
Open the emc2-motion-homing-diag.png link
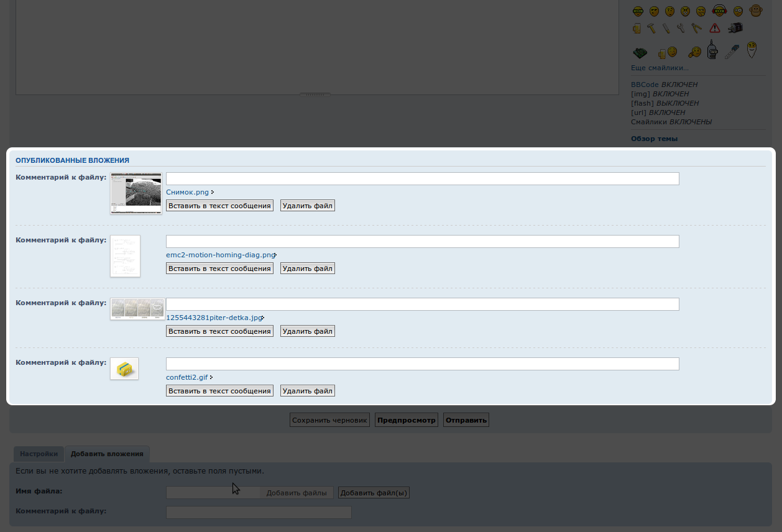pyautogui.click(x=220, y=255)
